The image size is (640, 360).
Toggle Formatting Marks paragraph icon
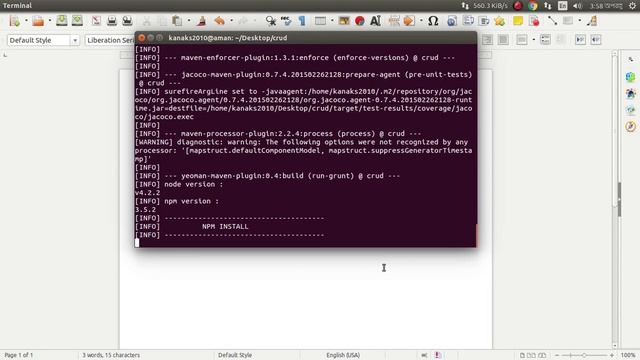[302, 20]
